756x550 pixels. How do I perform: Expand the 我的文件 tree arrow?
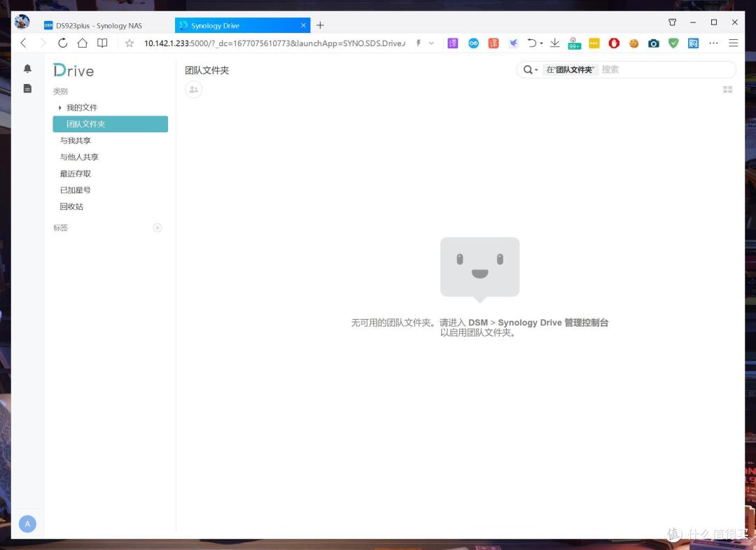pyautogui.click(x=59, y=108)
